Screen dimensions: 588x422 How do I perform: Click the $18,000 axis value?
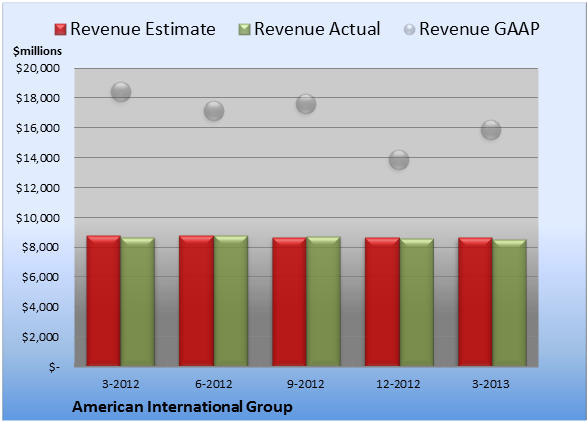click(x=38, y=98)
